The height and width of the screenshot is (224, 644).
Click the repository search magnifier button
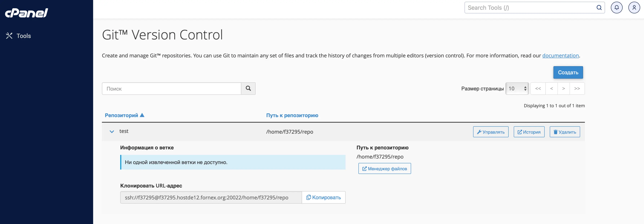pyautogui.click(x=248, y=89)
